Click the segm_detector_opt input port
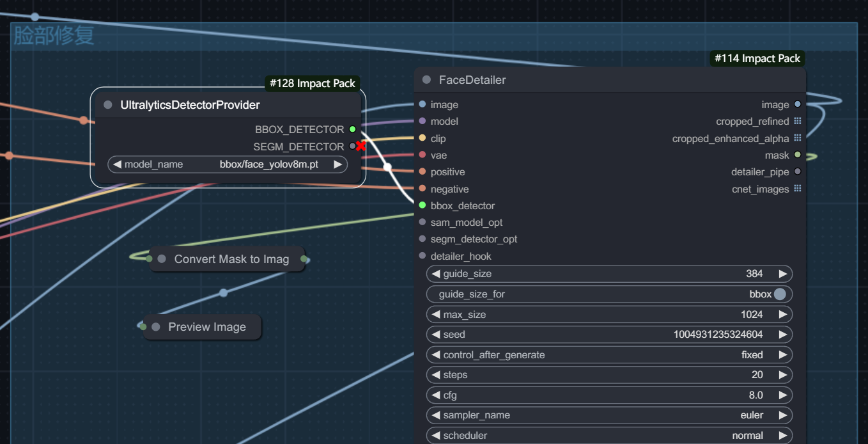This screenshot has width=868, height=444. 422,239
